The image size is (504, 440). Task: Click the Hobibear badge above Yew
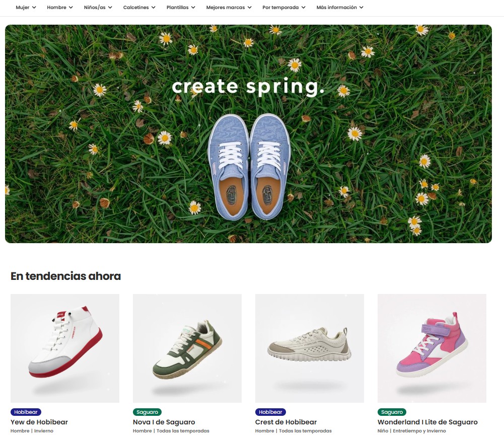point(26,412)
